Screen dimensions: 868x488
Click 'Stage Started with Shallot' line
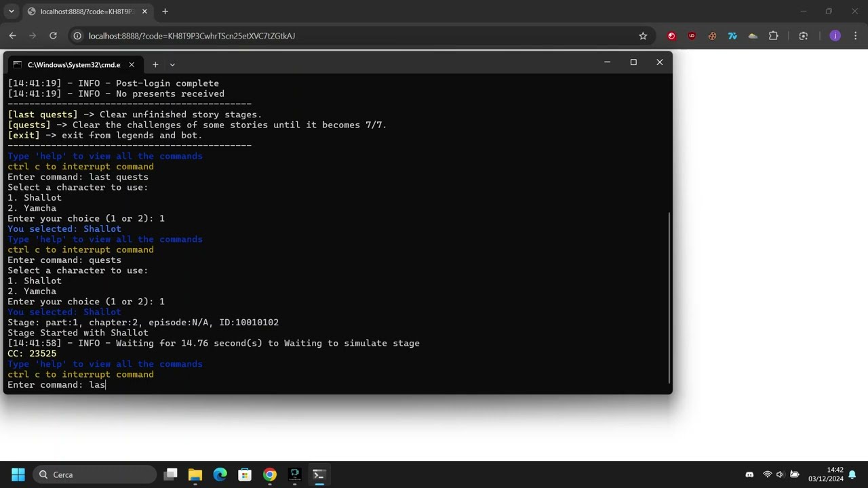[78, 333]
